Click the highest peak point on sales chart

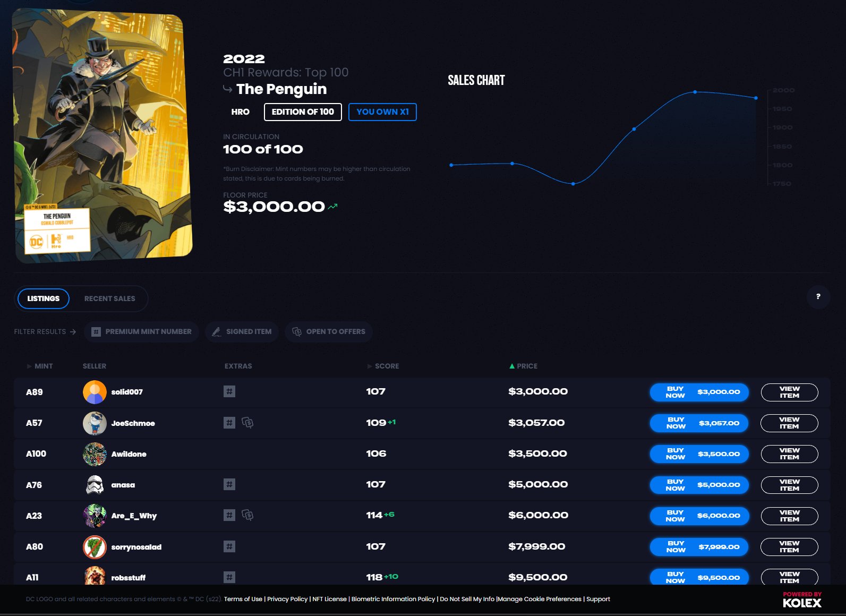pos(695,92)
